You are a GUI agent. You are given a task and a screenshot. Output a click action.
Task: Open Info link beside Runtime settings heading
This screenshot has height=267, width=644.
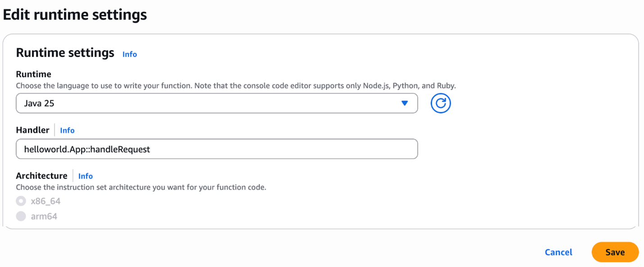coord(130,54)
